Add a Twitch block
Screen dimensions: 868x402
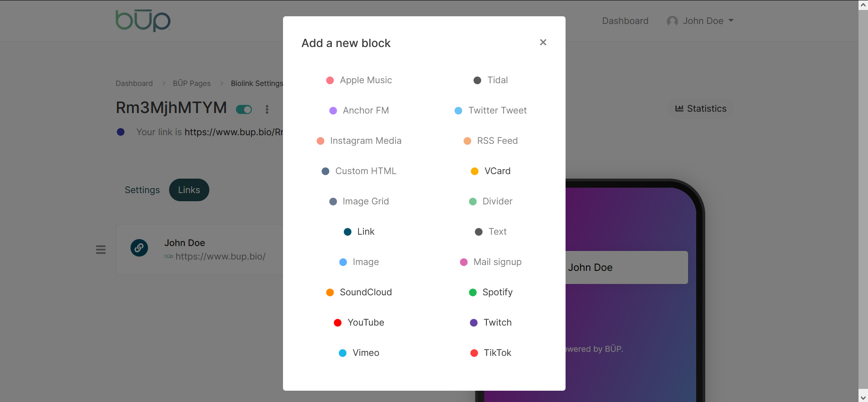491,322
